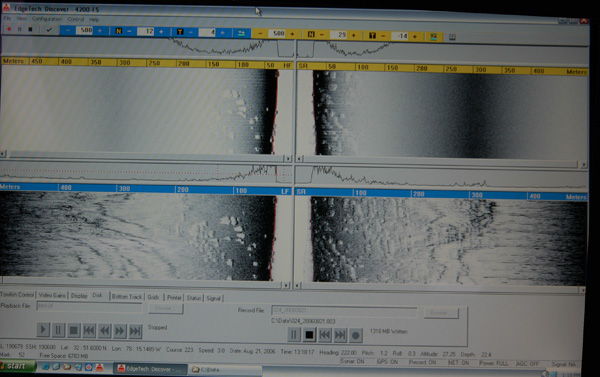The image size is (600, 377).
Task: Click the playback skip-to-end button
Action: tap(135, 331)
